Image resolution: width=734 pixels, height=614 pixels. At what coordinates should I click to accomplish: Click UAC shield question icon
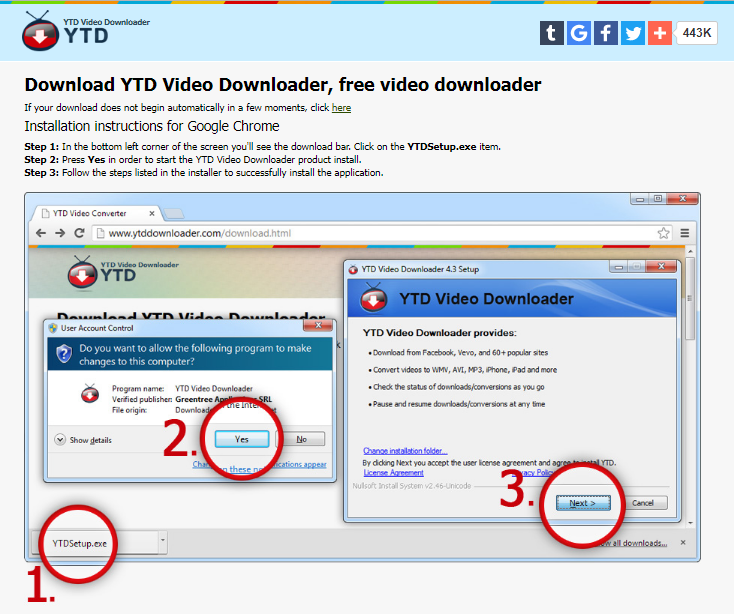(x=64, y=354)
